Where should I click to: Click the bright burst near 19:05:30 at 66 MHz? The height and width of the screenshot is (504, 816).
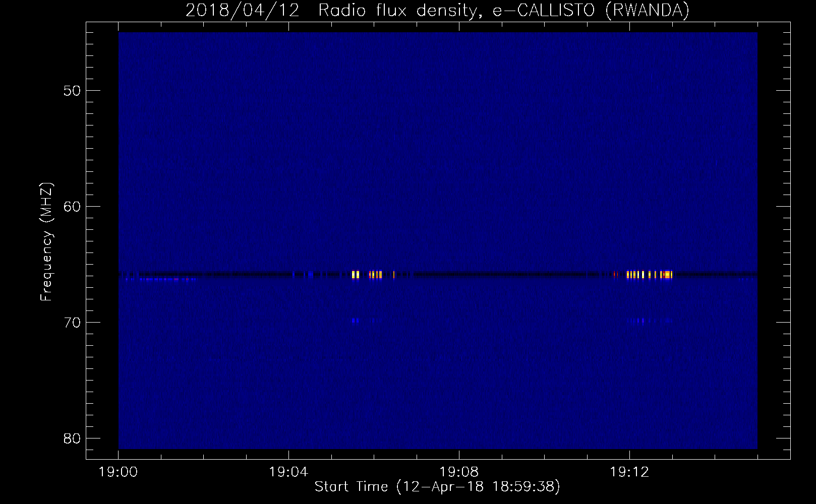tap(356, 275)
